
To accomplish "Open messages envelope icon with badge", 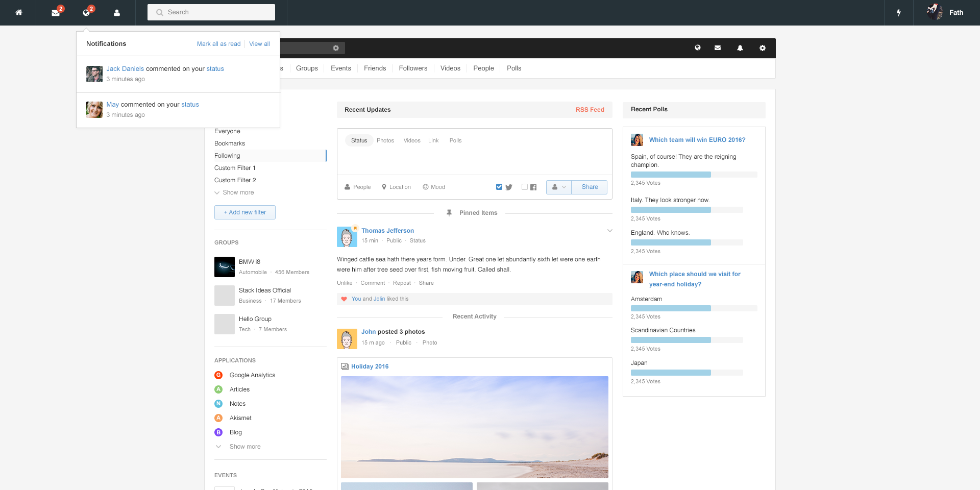I will pos(56,13).
